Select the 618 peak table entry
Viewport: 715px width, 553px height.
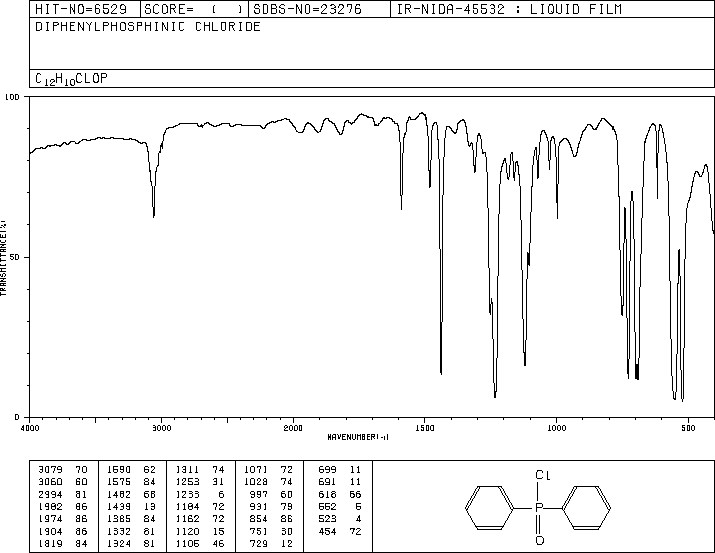(340, 494)
